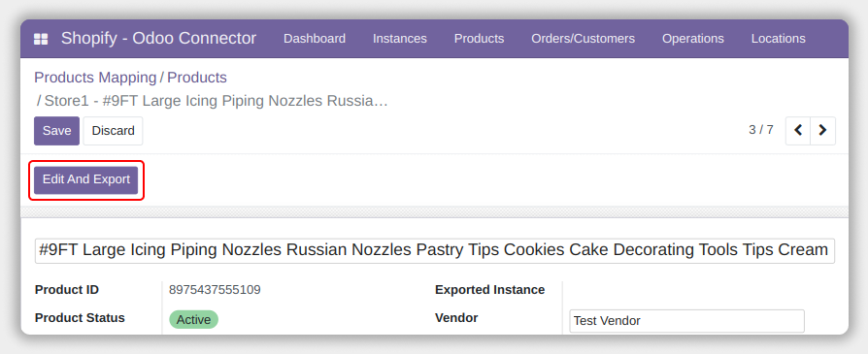Image resolution: width=868 pixels, height=354 pixels.
Task: Open the Instances menu
Action: [x=400, y=39]
